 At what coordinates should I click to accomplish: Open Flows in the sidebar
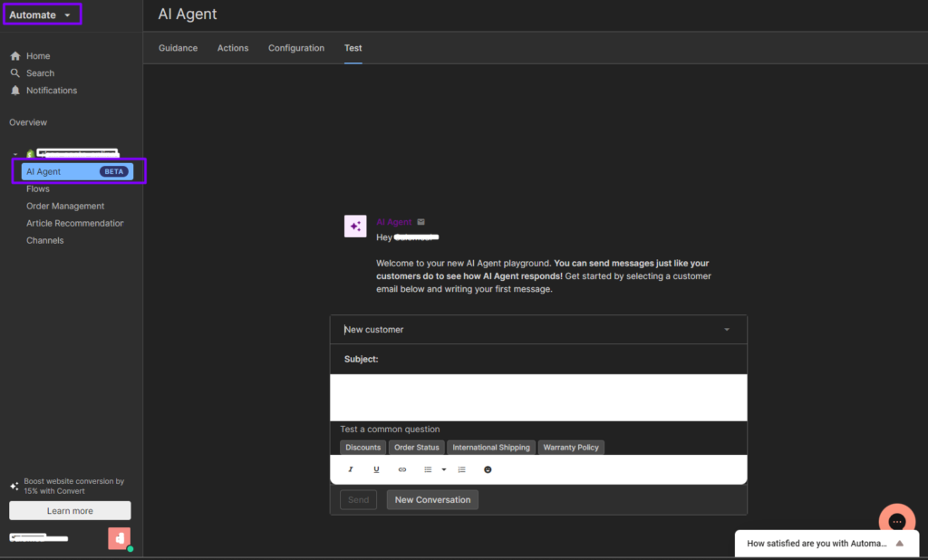click(x=38, y=188)
